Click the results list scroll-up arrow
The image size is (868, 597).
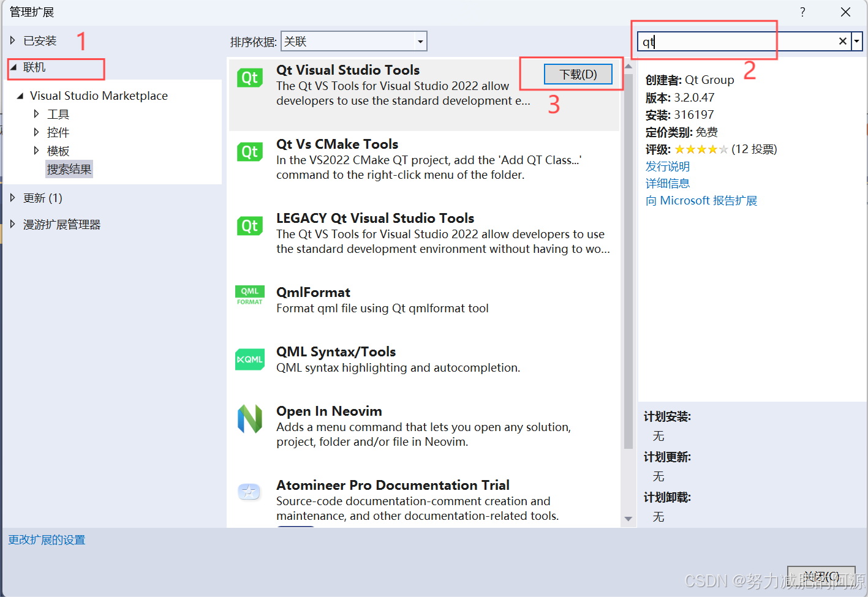coord(628,66)
